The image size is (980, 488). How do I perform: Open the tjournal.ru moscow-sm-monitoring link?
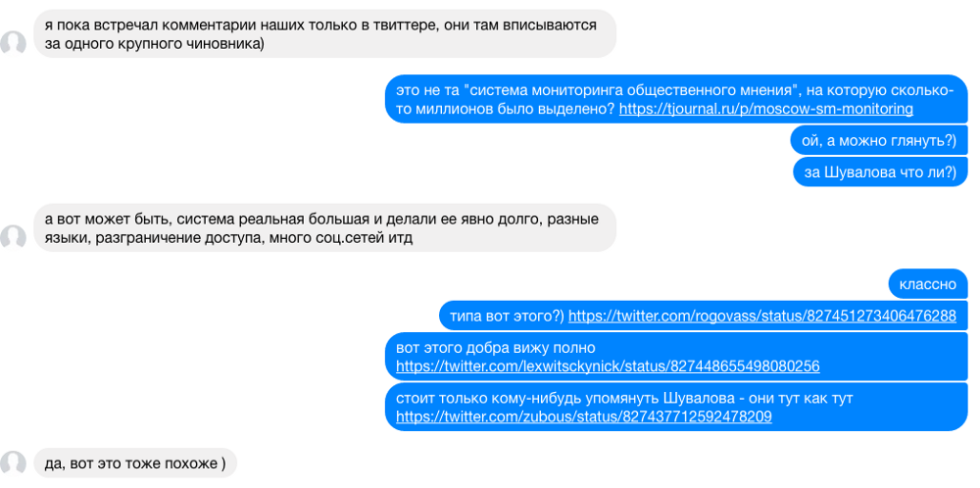tap(765, 109)
